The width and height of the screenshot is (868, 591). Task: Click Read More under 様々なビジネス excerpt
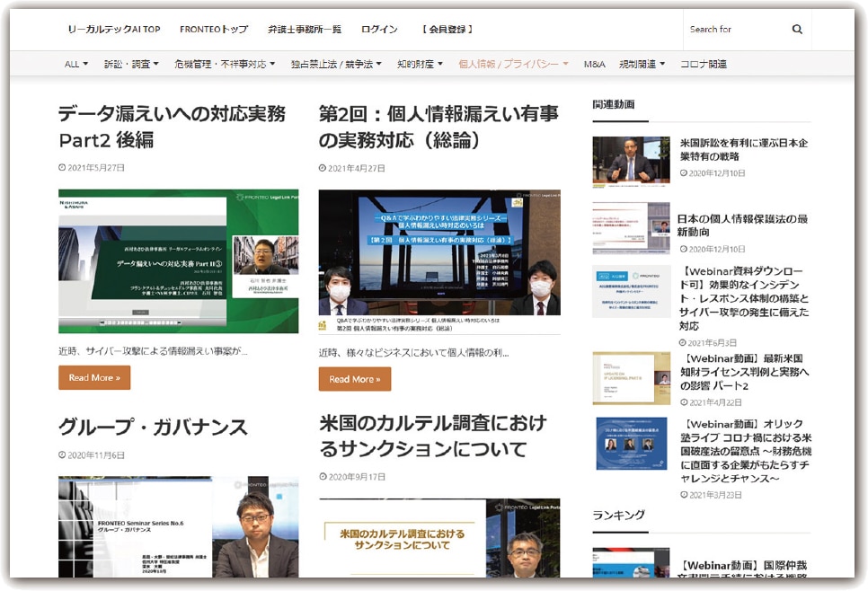(x=355, y=379)
